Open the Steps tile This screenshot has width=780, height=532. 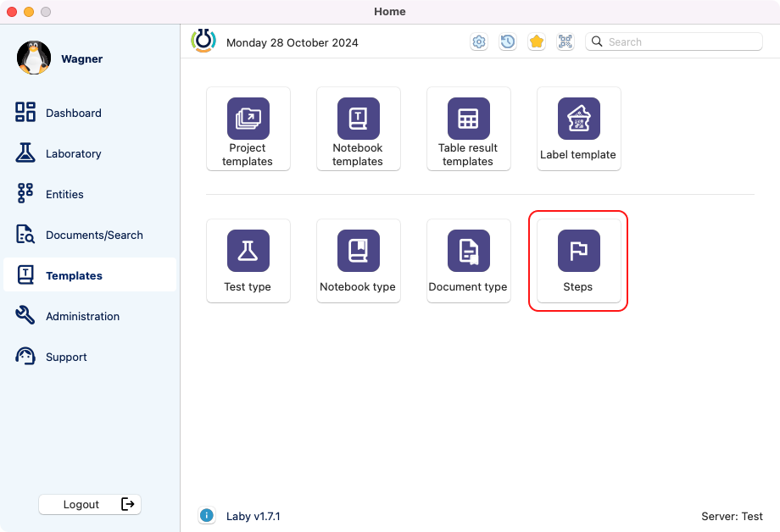tap(578, 261)
